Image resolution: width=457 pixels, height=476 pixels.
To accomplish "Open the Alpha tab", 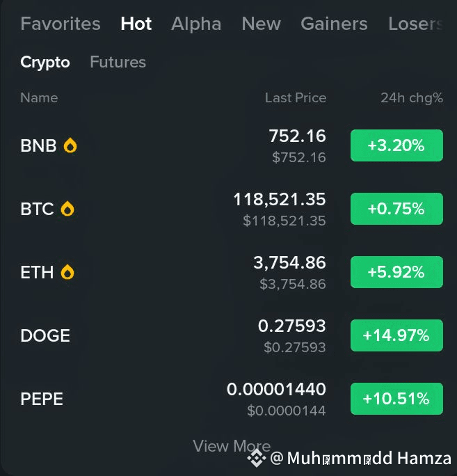I will [196, 24].
